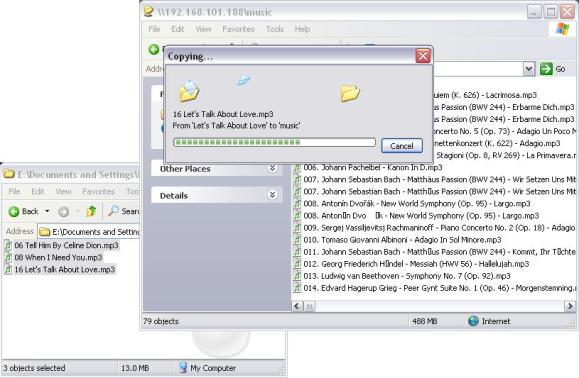Click the green Go arrow icon
This screenshot has height=378, width=579.
tap(546, 69)
